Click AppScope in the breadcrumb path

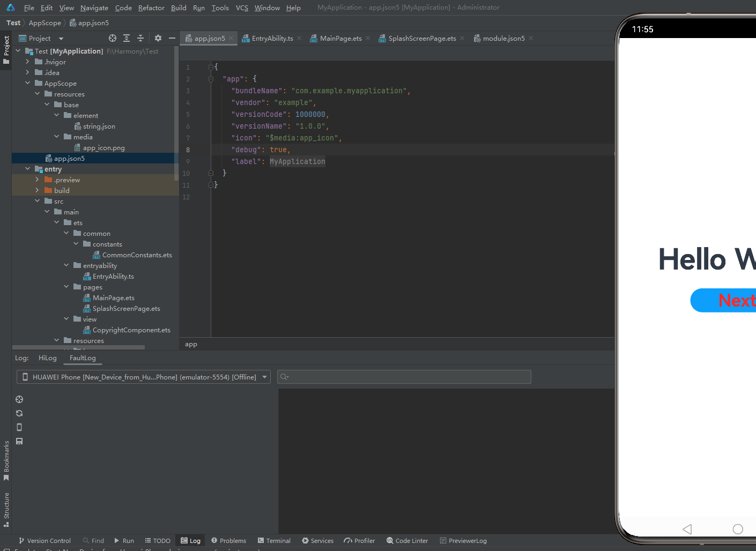pos(45,23)
